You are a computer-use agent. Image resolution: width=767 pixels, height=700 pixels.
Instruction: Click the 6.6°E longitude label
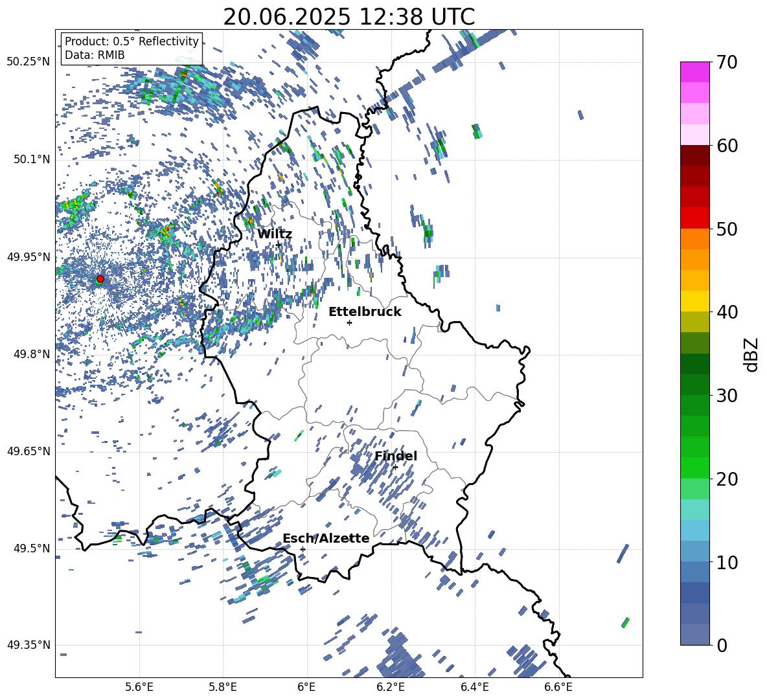(x=558, y=687)
